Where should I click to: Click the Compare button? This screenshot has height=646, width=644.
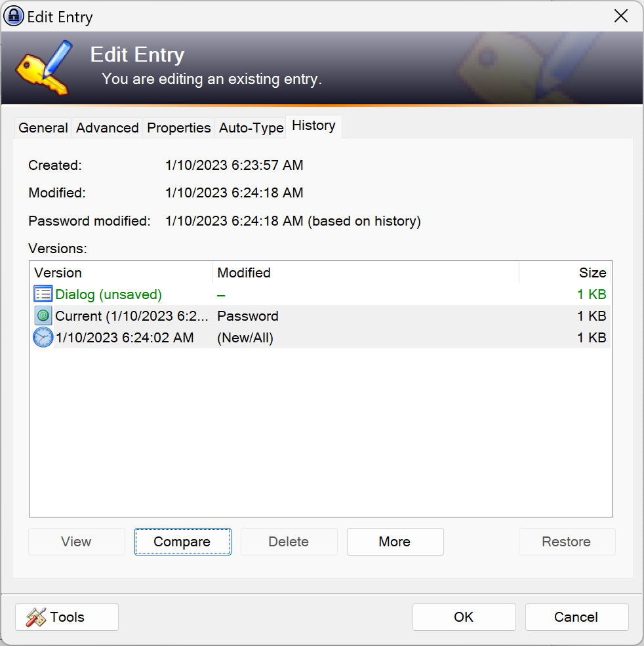[182, 542]
